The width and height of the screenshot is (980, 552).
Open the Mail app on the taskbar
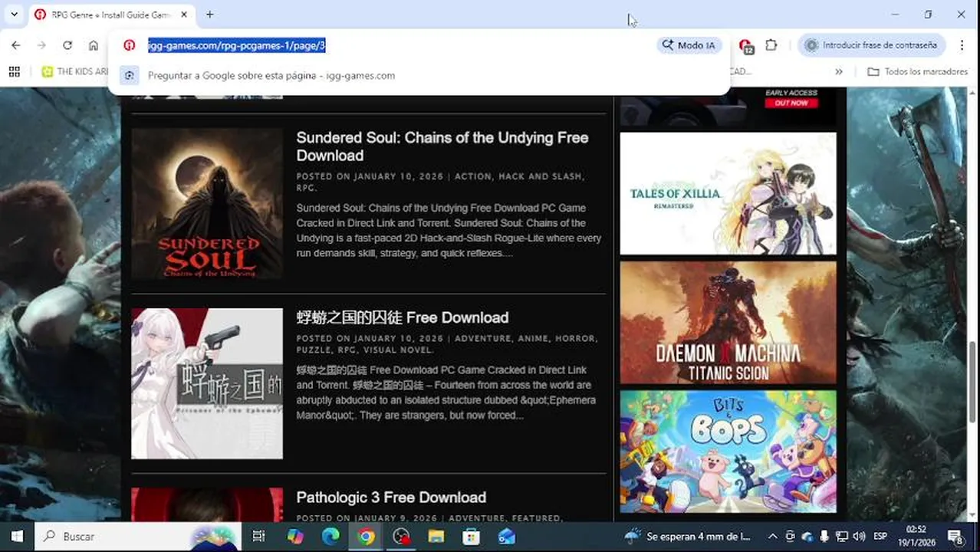pyautogui.click(x=507, y=537)
